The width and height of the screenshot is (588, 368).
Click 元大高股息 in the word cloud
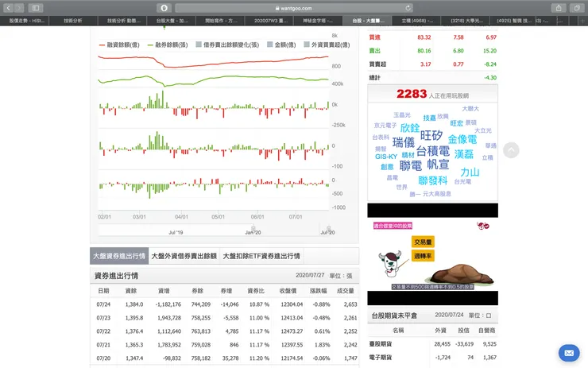(437, 194)
